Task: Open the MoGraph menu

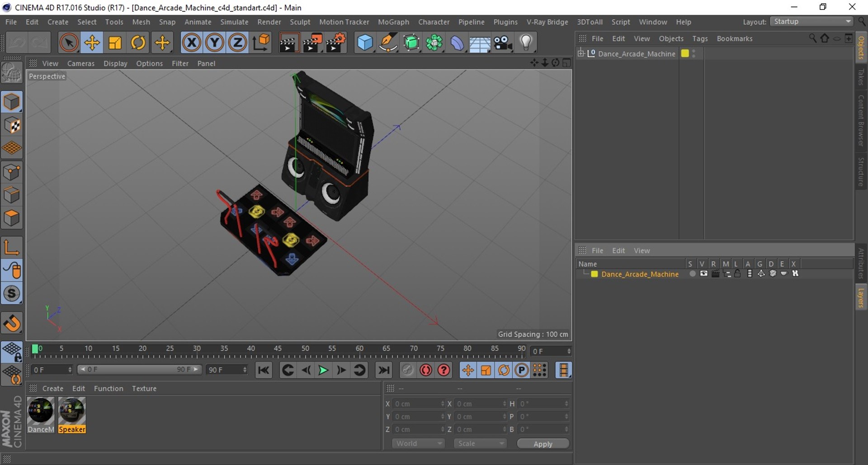Action: pos(393,22)
